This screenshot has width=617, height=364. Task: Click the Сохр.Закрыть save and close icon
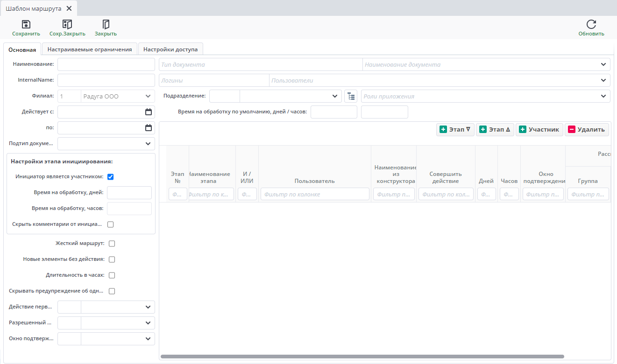(67, 24)
